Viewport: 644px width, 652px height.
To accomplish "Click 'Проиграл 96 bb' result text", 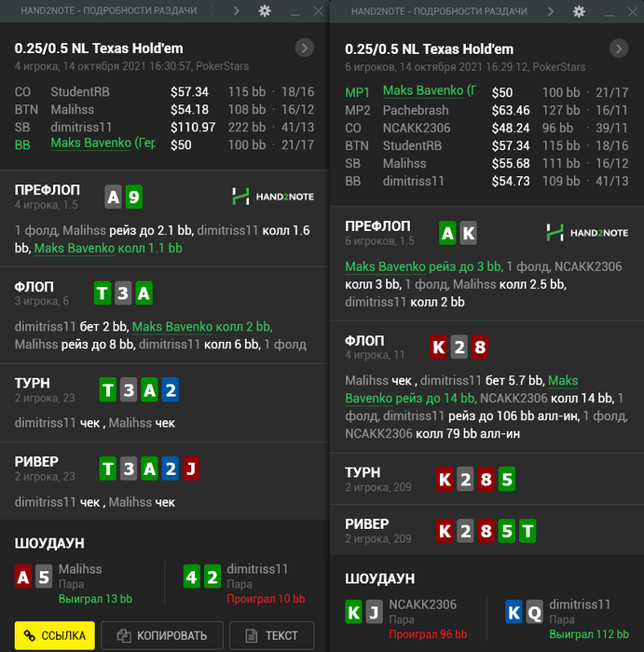I will click(428, 634).
